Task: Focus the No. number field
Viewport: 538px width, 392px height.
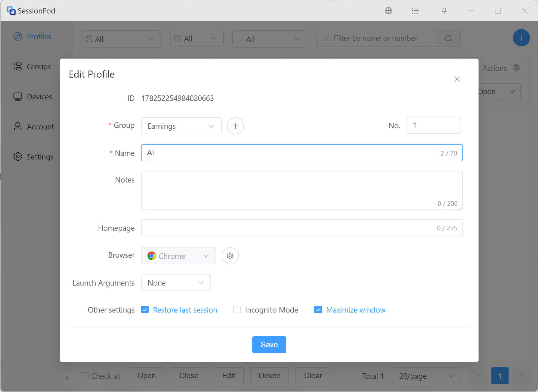Action: tap(433, 125)
